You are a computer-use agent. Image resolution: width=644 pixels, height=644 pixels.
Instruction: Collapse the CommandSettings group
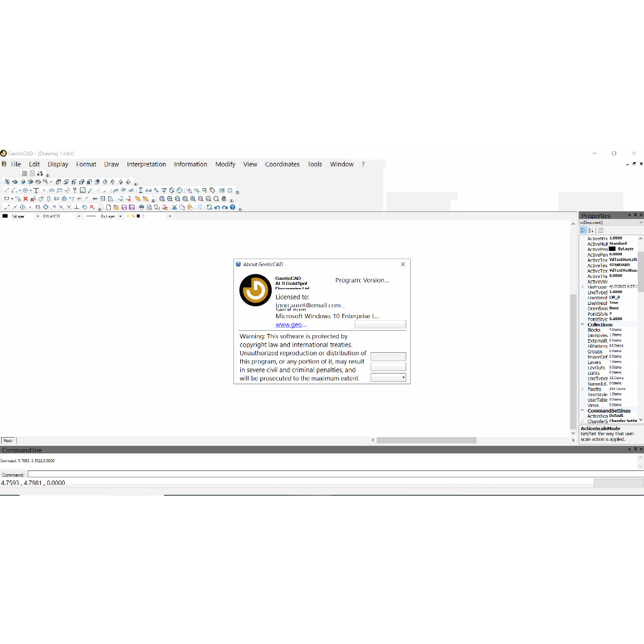(582, 410)
